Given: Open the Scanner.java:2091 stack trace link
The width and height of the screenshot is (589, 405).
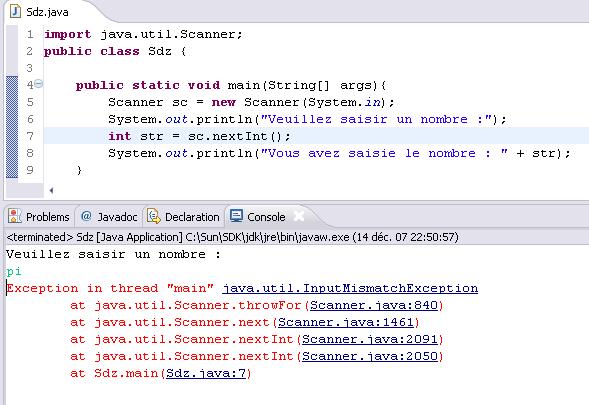Looking at the screenshot, I should click(x=370, y=339).
